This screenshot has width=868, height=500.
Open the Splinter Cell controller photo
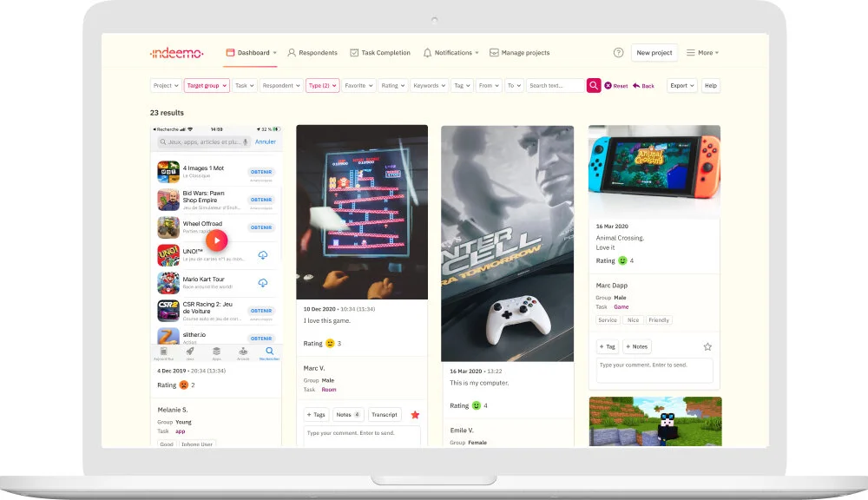(507, 244)
